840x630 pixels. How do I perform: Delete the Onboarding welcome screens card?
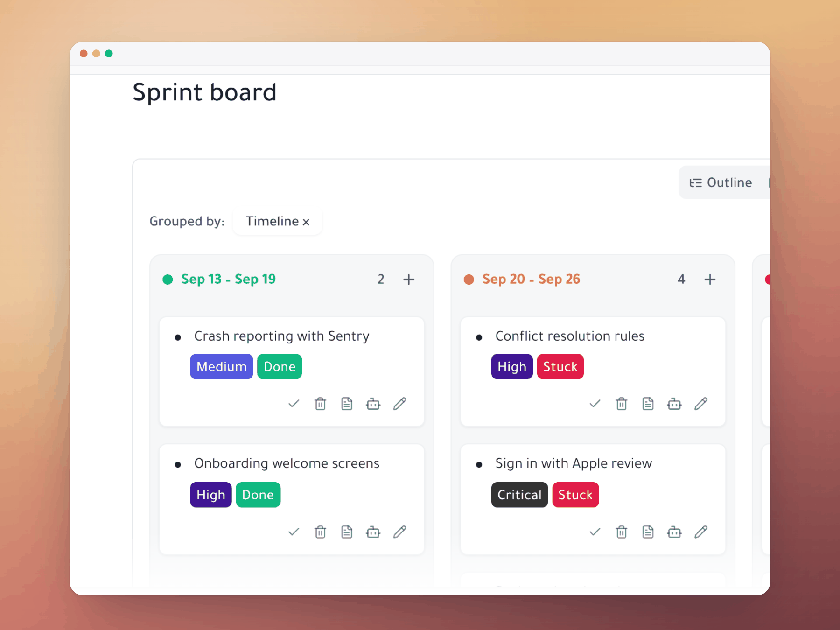[x=320, y=532]
